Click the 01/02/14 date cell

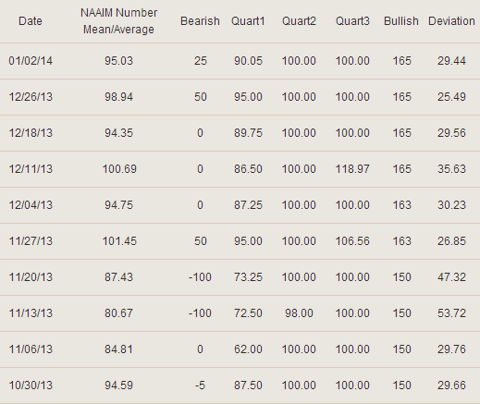tap(30, 61)
